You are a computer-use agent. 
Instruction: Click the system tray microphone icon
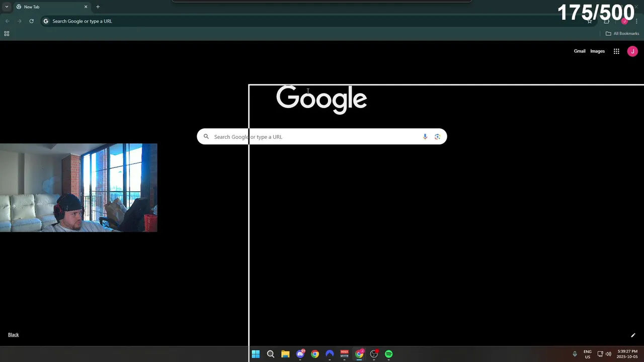pos(575,354)
